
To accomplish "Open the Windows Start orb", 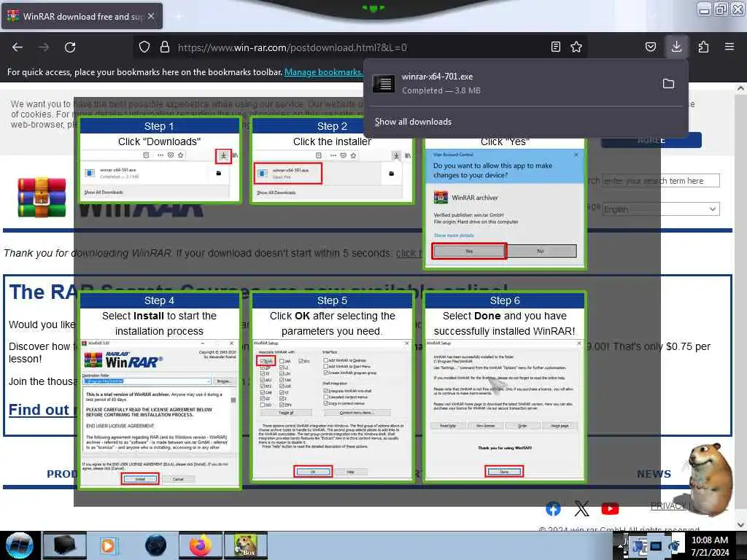I will point(19,545).
